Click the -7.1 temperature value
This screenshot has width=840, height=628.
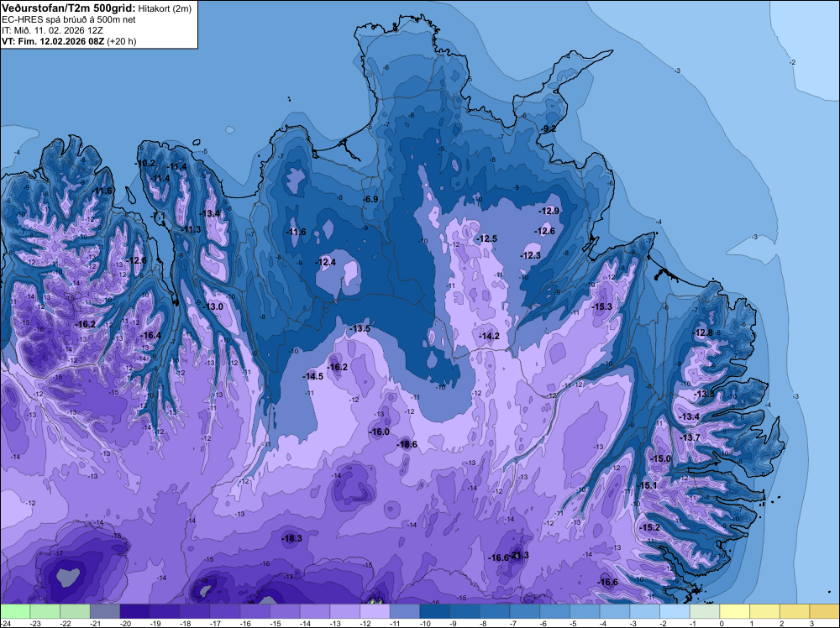tap(159, 216)
